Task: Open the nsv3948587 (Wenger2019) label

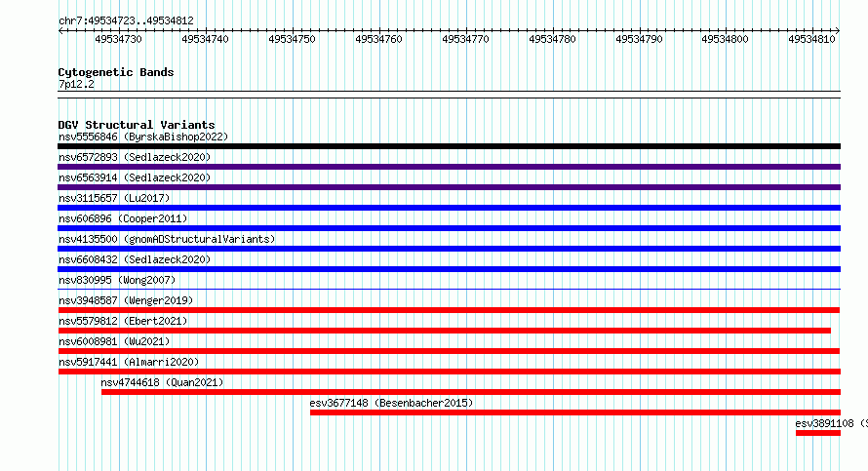Action: coord(126,300)
